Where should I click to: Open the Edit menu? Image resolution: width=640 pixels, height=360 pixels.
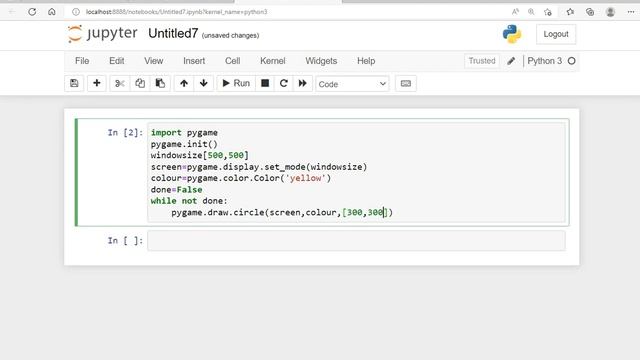117,61
